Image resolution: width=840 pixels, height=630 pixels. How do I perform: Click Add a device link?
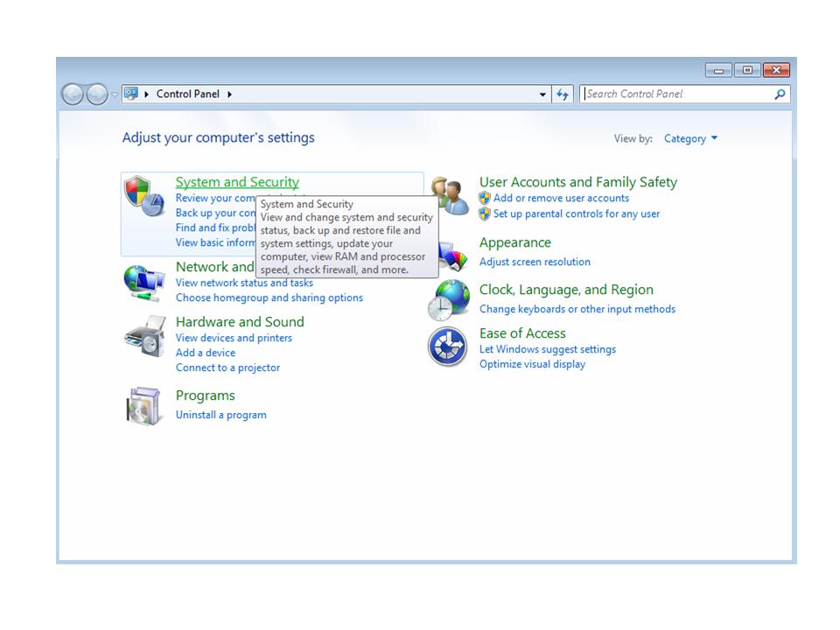click(x=205, y=353)
